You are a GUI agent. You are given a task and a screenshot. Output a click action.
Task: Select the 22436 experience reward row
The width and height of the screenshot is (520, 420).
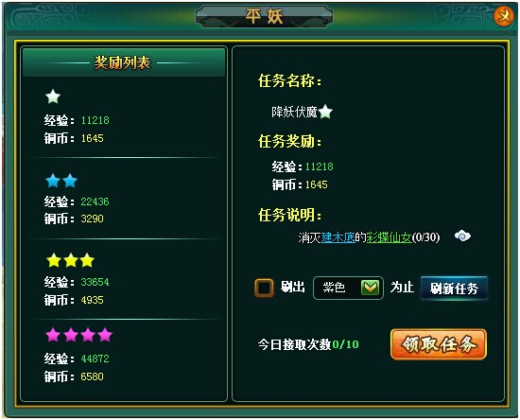tap(77, 201)
